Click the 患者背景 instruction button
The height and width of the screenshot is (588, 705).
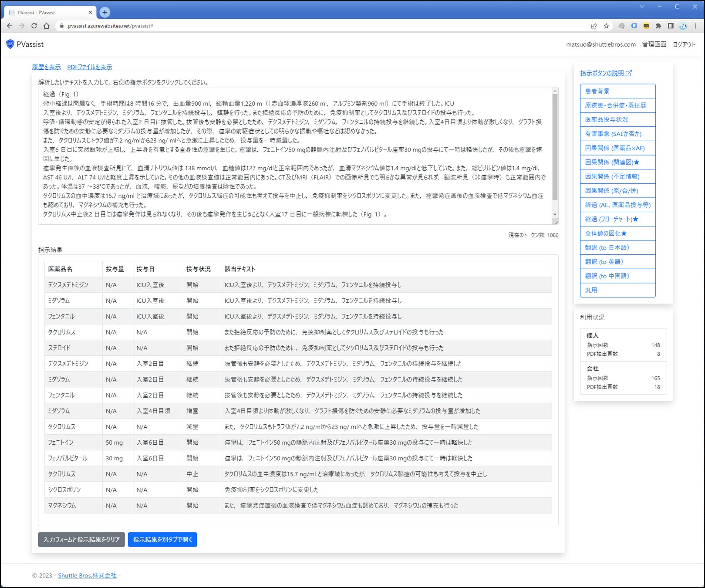[617, 91]
